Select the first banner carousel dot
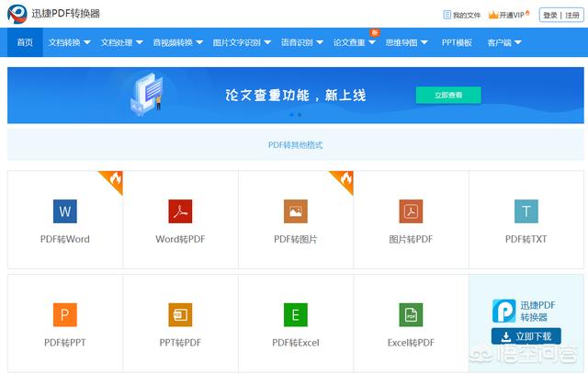The width and height of the screenshot is (588, 374). (292, 115)
